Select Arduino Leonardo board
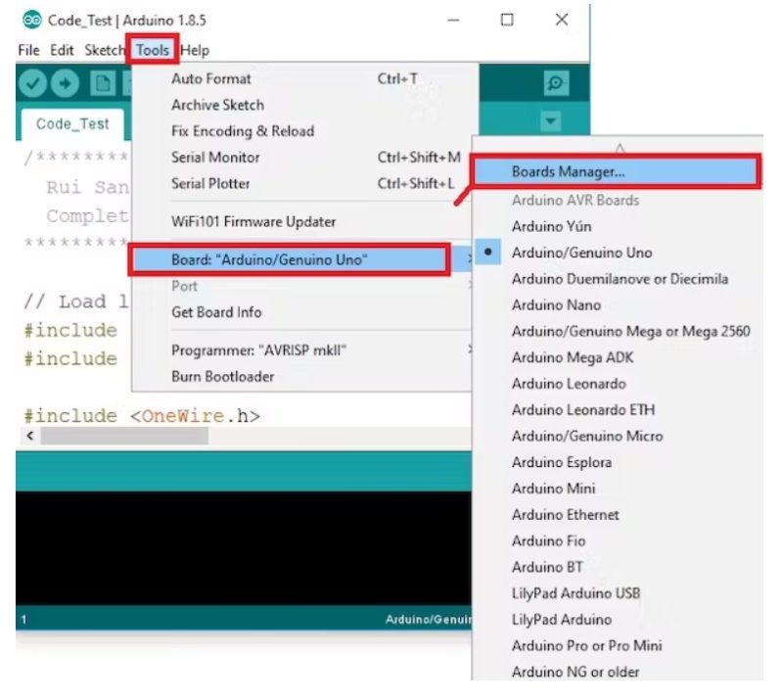783x700 pixels. pyautogui.click(x=618, y=384)
